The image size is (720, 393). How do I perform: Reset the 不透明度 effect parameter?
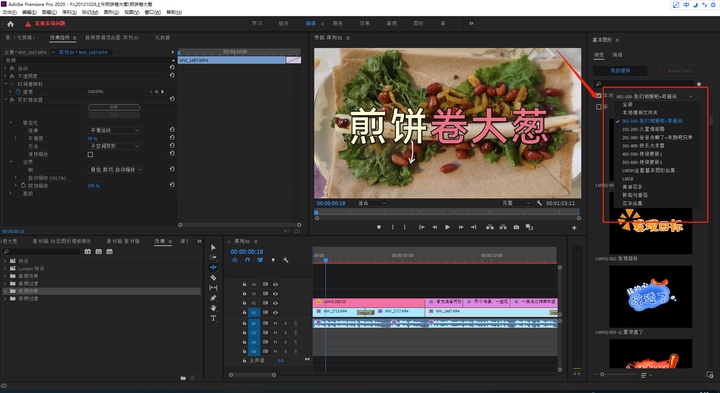coord(172,75)
